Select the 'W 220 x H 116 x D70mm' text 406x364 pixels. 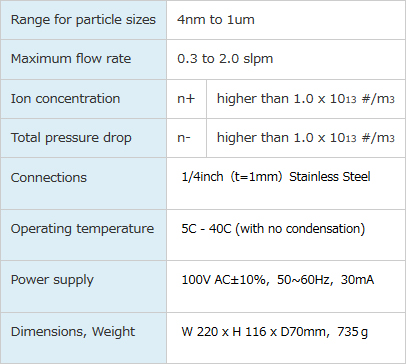(x=253, y=332)
